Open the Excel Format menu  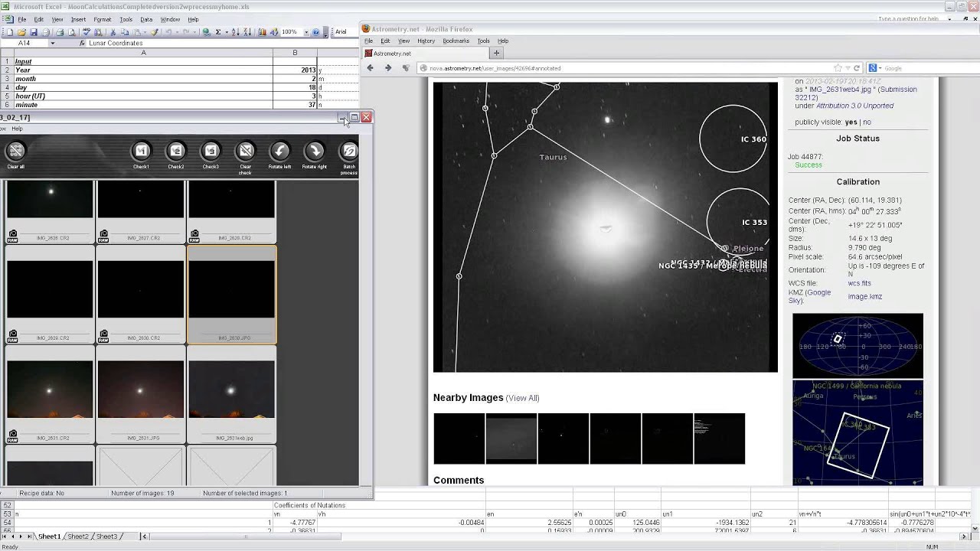click(102, 19)
